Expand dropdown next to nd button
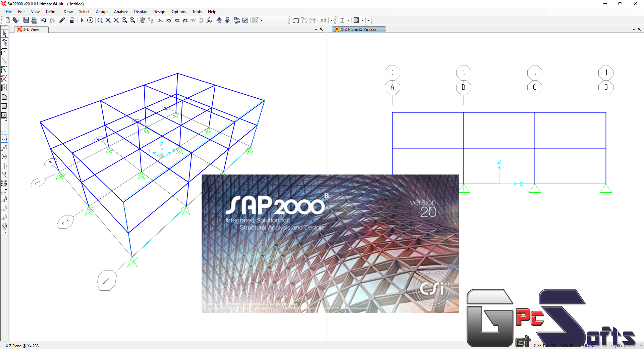The width and height of the screenshot is (644, 349). [x=331, y=20]
